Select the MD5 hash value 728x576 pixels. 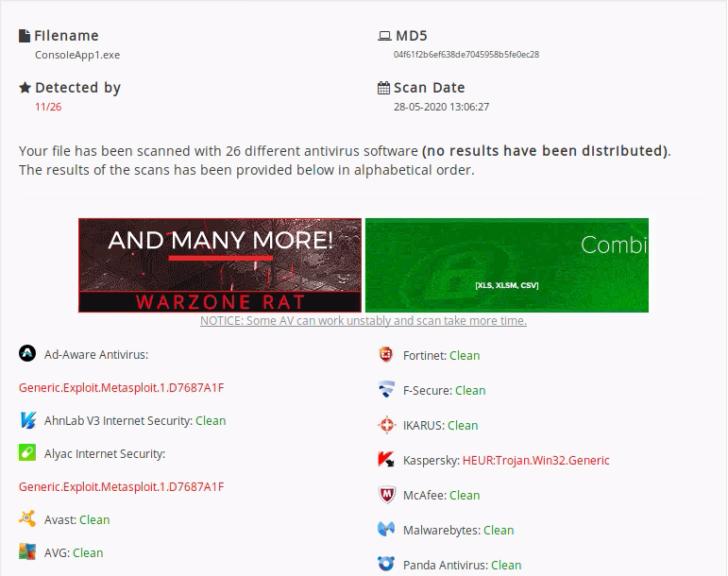tap(466, 55)
